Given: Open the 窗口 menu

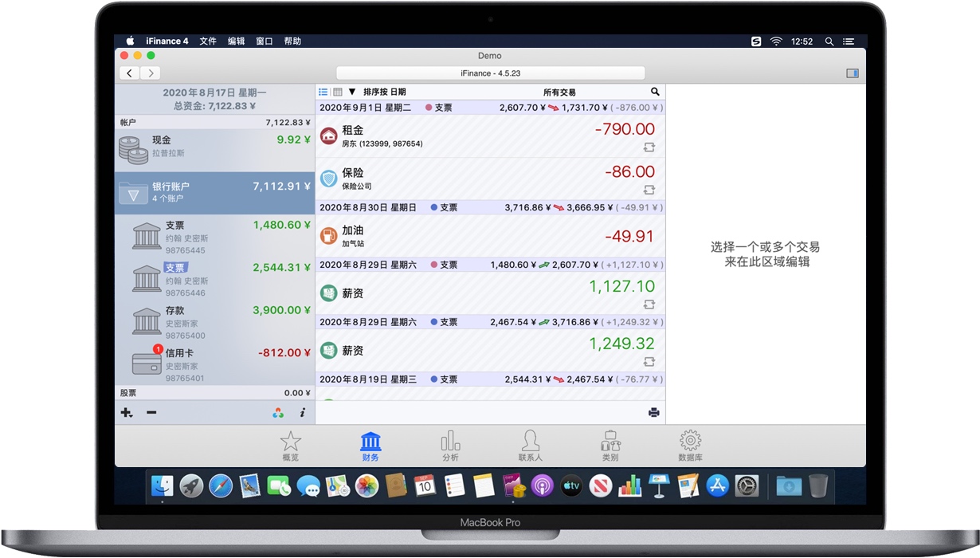Looking at the screenshot, I should tap(264, 41).
